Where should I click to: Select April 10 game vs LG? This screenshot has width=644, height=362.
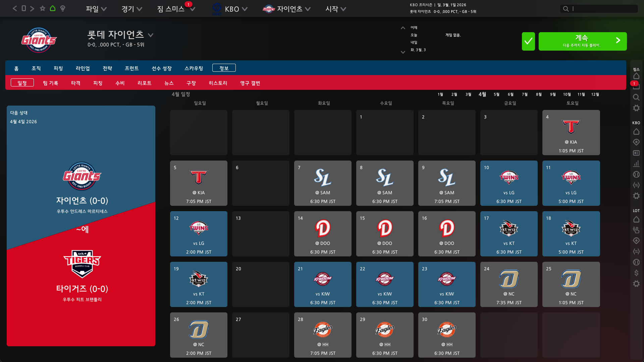pos(509,183)
